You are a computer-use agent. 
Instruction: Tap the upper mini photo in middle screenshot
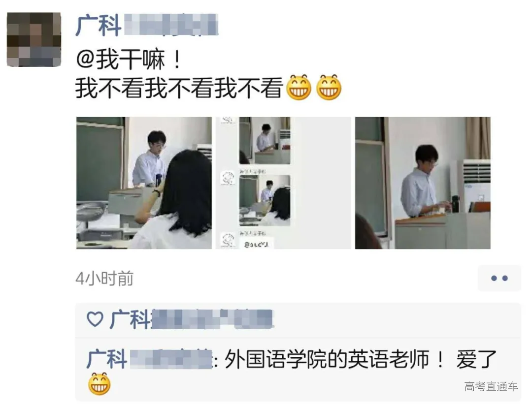[x=265, y=141]
